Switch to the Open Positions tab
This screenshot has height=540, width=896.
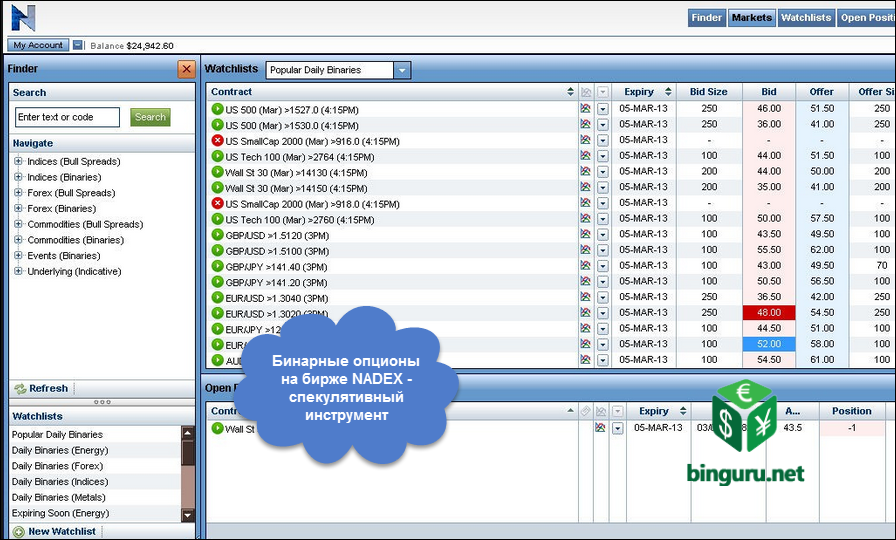click(866, 18)
